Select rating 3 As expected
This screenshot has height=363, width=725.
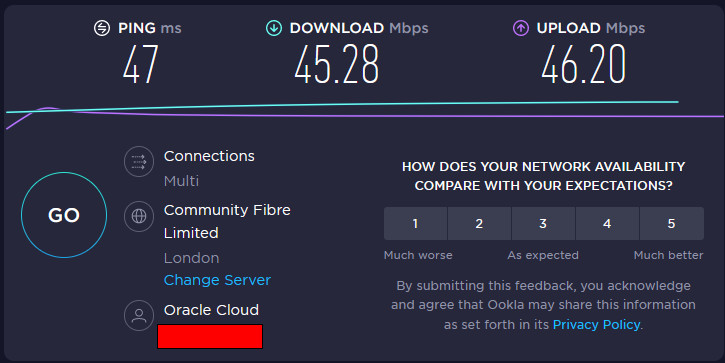[543, 223]
